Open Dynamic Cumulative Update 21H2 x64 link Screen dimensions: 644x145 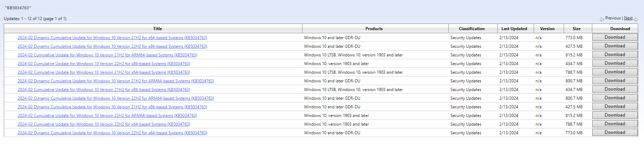112,38
